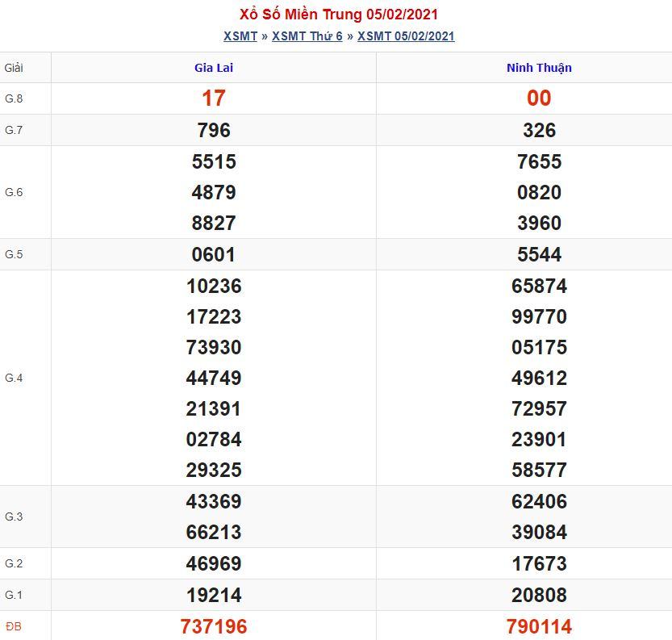Open the XSMT 05/02/2021 breadcrumb link
The width and height of the screenshot is (672, 640).
pyautogui.click(x=406, y=36)
